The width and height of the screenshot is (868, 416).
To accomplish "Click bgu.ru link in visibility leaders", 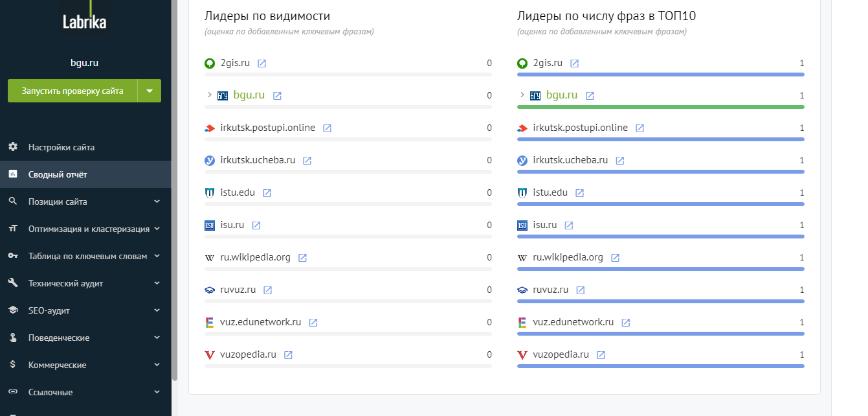I will pos(249,95).
